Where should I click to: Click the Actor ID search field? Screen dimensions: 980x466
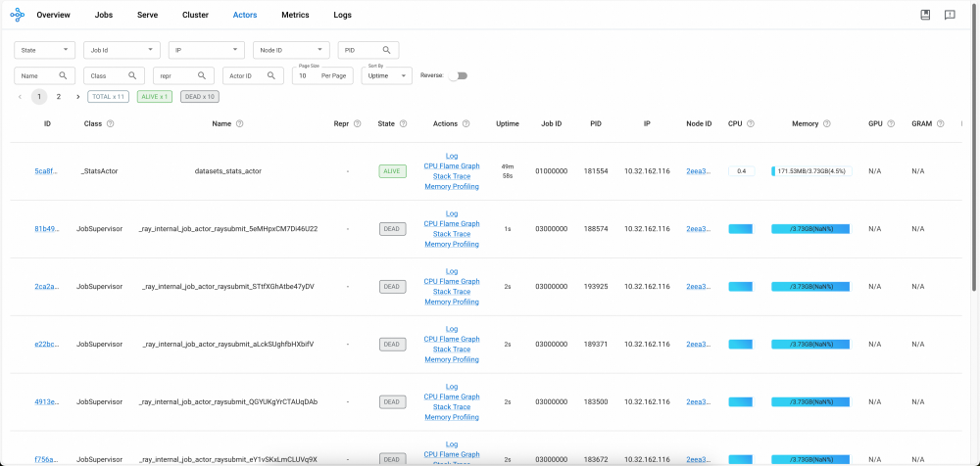tap(252, 75)
